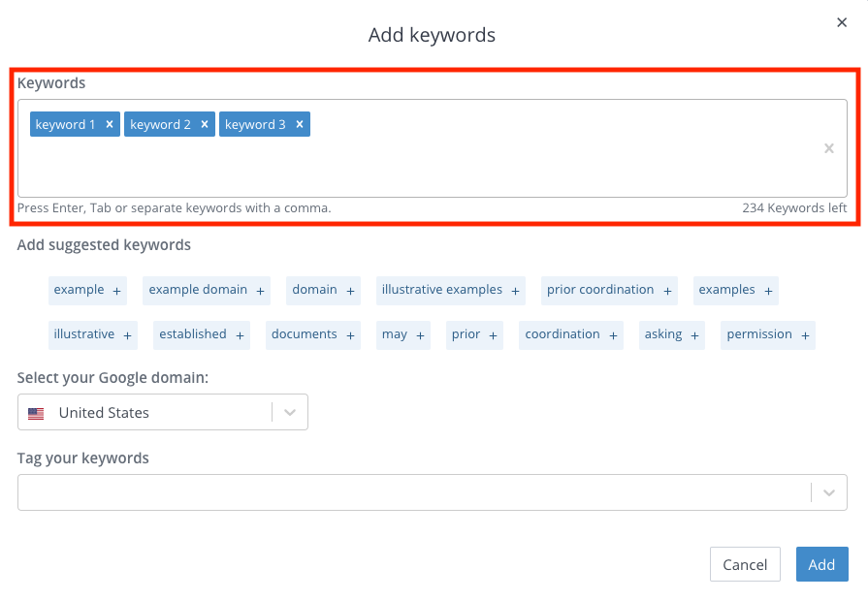
Task: Add suggested keyword 'established'
Action: [202, 334]
